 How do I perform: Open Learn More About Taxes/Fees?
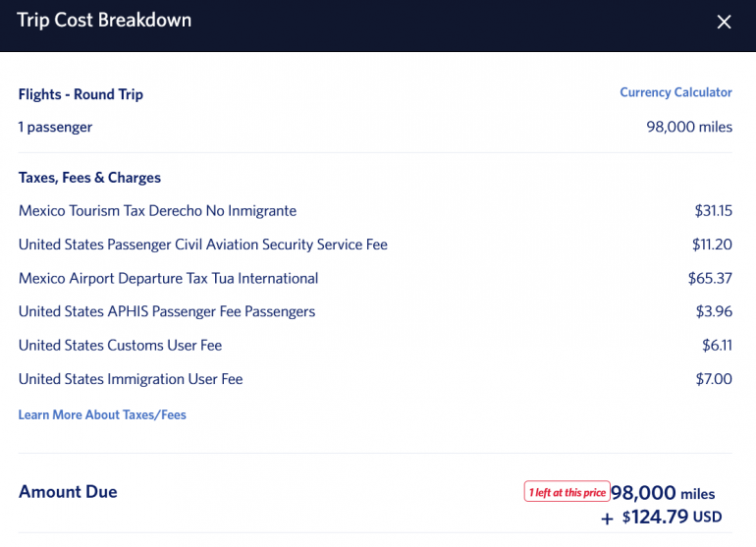coord(102,415)
